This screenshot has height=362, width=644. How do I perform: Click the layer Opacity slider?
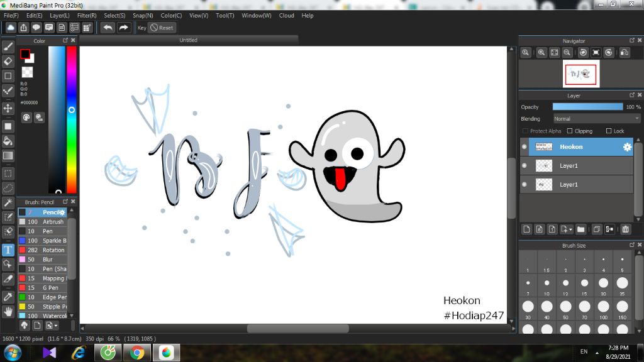pos(588,107)
